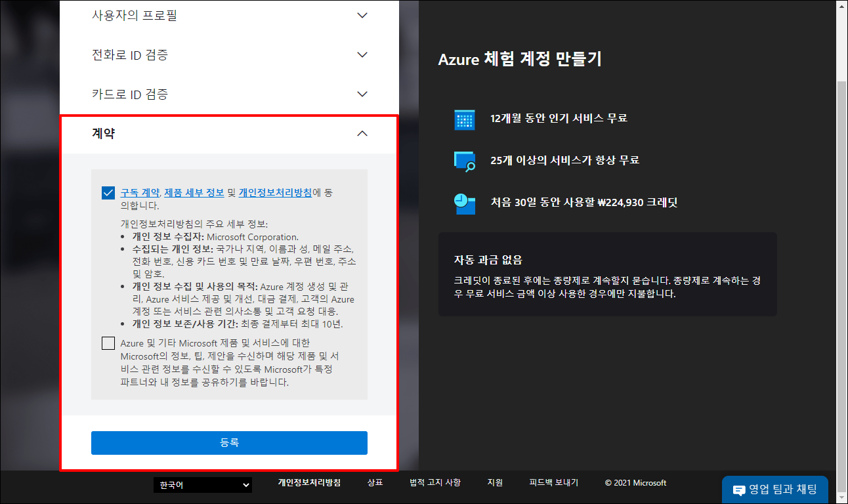Open footer 법적 고지 사항 link
The height and width of the screenshot is (504, 848).
pyautogui.click(x=435, y=482)
